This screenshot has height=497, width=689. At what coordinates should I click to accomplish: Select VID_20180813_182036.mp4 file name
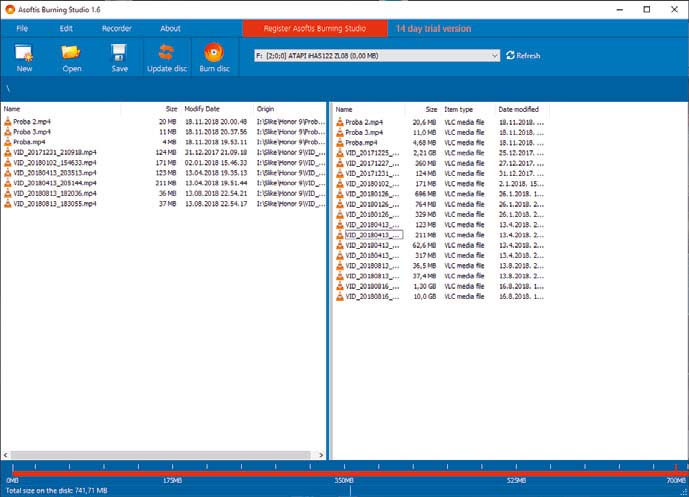pyautogui.click(x=54, y=193)
